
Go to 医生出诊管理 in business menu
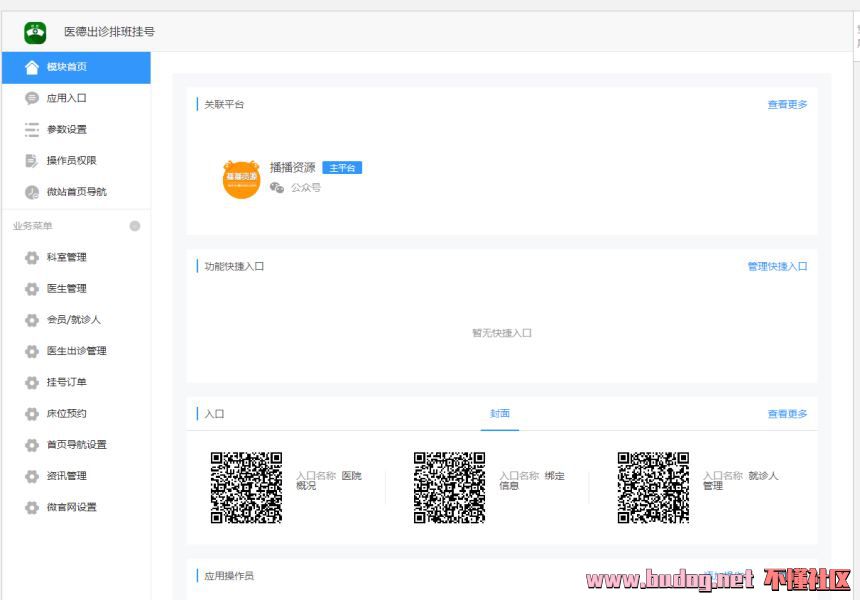tap(76, 351)
